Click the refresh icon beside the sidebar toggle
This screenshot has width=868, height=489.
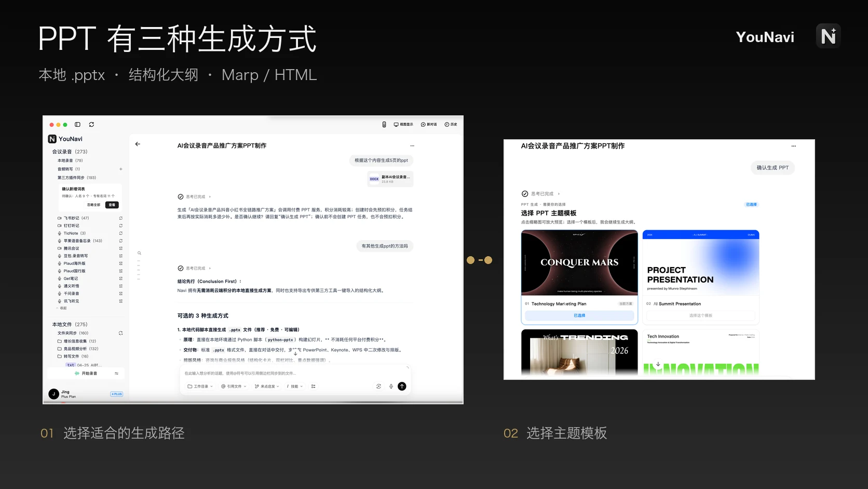91,125
